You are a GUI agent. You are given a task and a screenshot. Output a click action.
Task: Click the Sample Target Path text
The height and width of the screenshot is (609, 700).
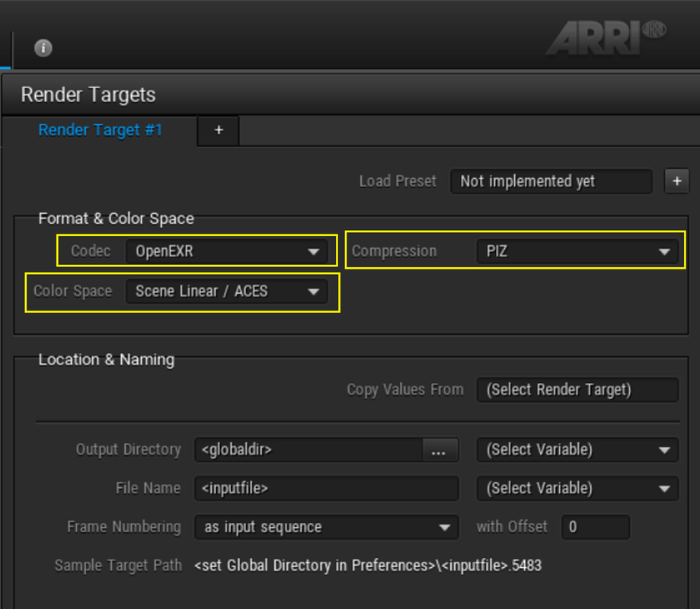pyautogui.click(x=368, y=566)
